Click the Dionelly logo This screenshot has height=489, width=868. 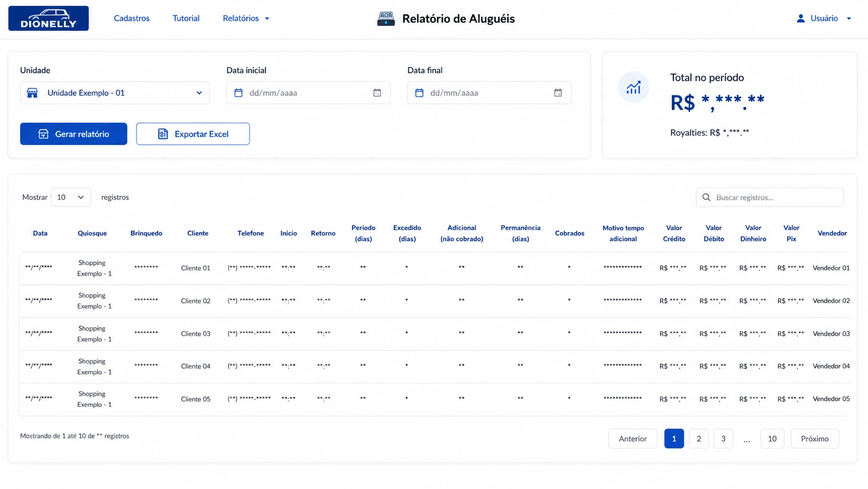pos(48,18)
